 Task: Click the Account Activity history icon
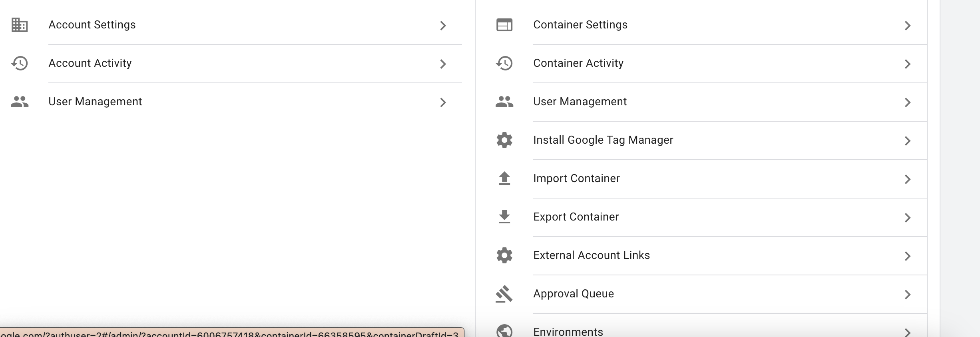coord(20,63)
